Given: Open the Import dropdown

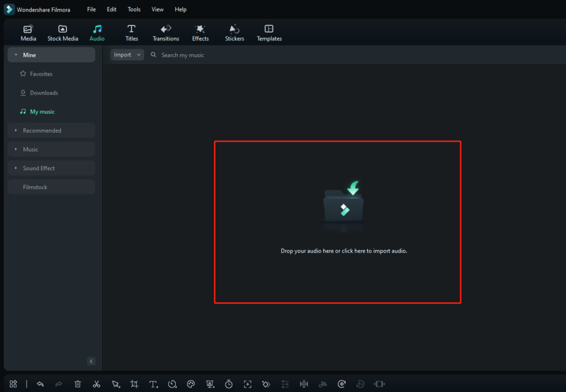Looking at the screenshot, I should [x=127, y=55].
